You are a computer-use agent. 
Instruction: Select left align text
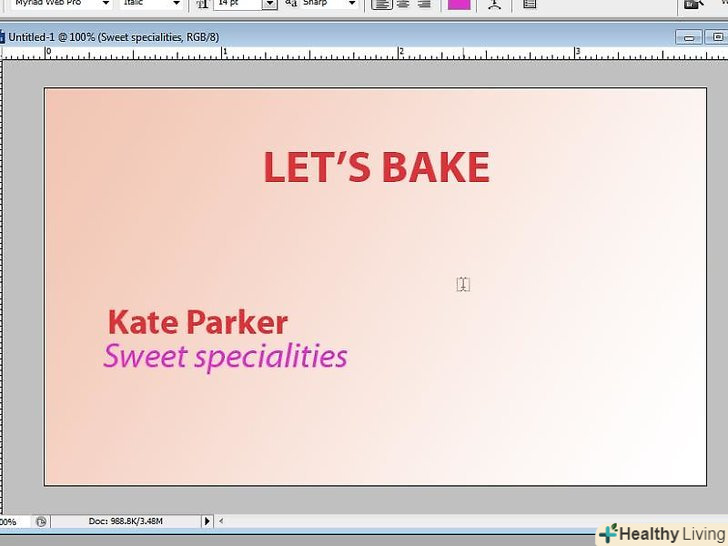(382, 4)
